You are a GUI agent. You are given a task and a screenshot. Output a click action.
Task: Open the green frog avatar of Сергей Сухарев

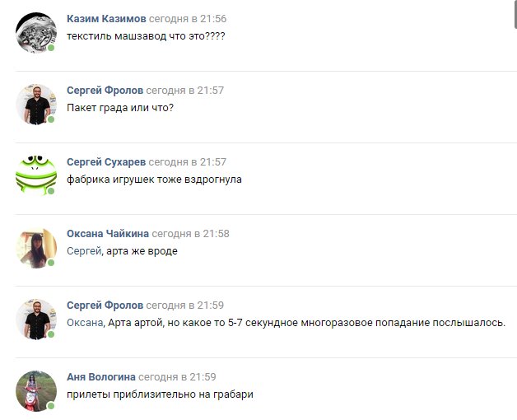pyautogui.click(x=36, y=176)
